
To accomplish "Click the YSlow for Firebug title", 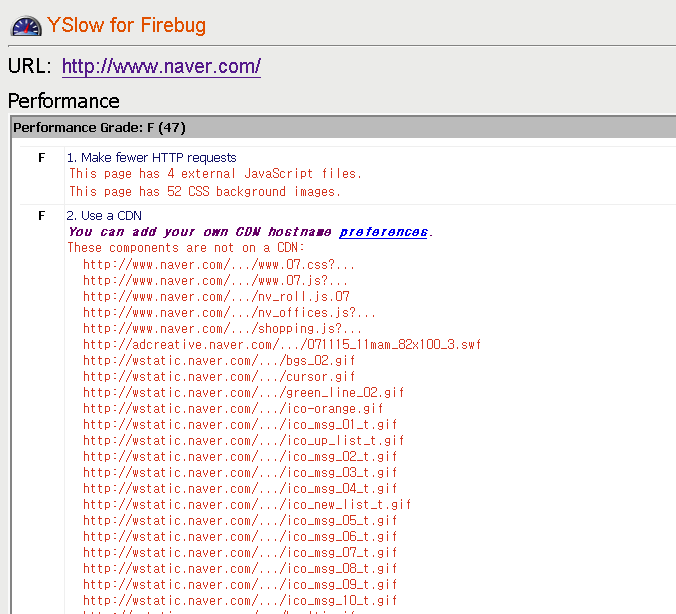I will (x=126, y=25).
